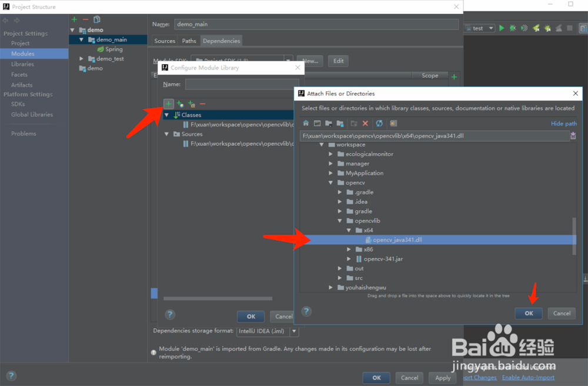The image size is (588, 386).
Task: Run with Coverage icon in IDE toolbar
Action: [524, 28]
